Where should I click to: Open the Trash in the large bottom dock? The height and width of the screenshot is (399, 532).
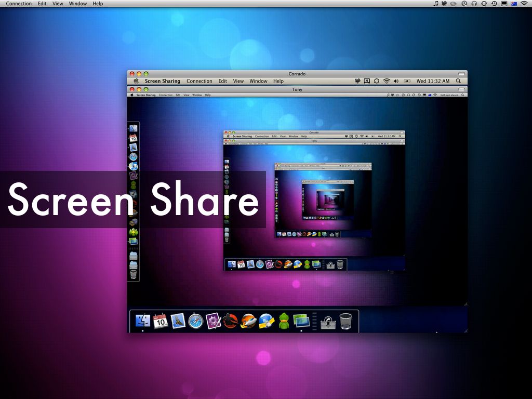[x=345, y=321]
